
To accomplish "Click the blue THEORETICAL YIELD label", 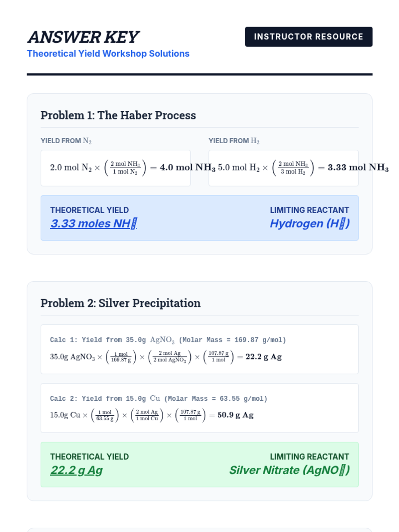I will tap(89, 210).
